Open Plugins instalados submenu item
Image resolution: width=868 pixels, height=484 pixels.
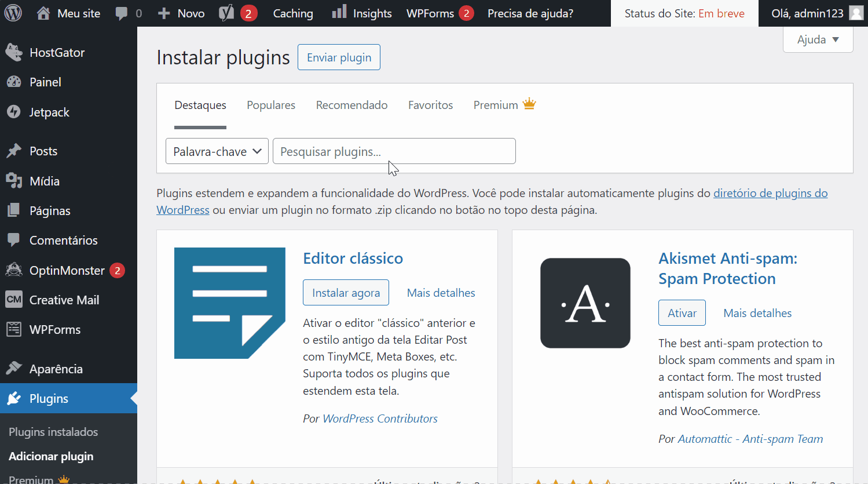pyautogui.click(x=53, y=432)
